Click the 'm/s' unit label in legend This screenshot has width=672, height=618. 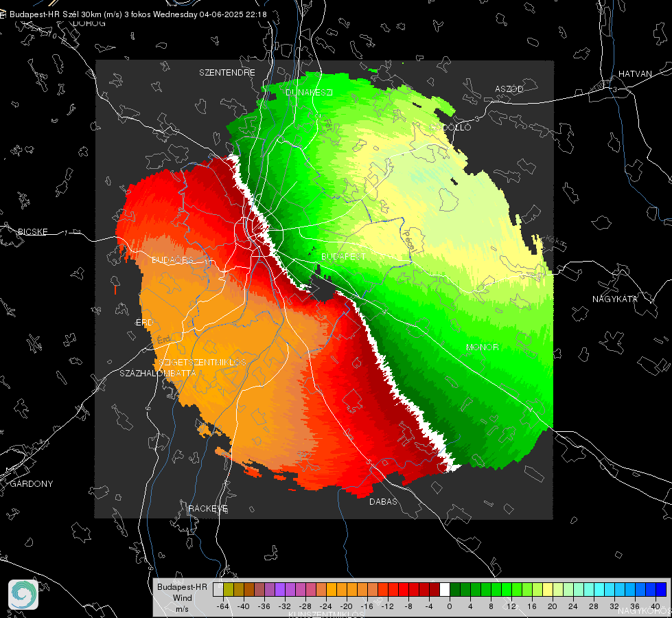click(x=182, y=609)
